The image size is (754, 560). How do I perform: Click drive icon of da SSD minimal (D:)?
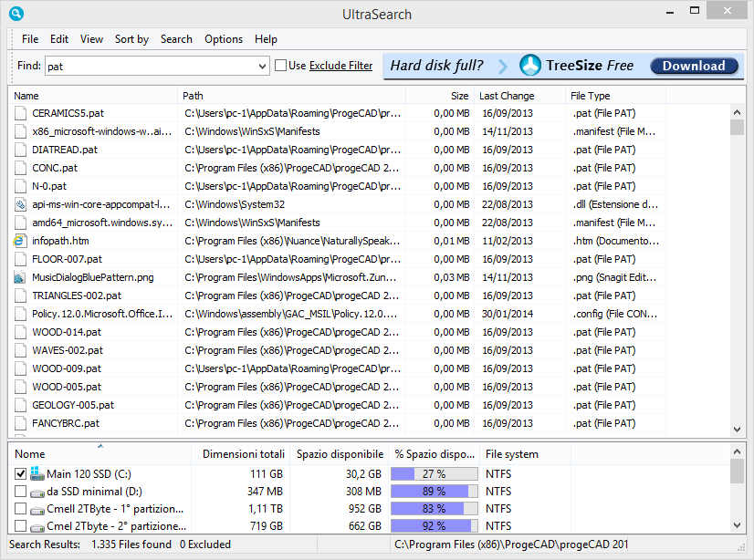[37, 493]
